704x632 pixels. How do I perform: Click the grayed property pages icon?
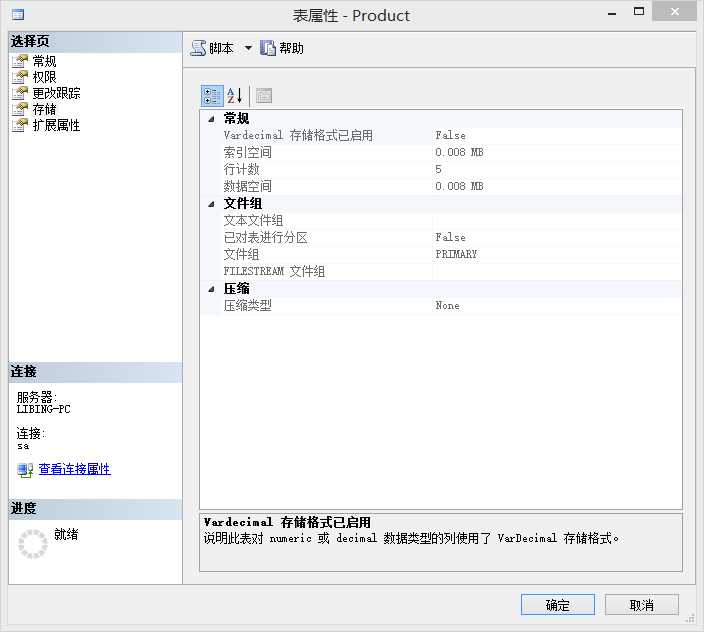click(264, 96)
